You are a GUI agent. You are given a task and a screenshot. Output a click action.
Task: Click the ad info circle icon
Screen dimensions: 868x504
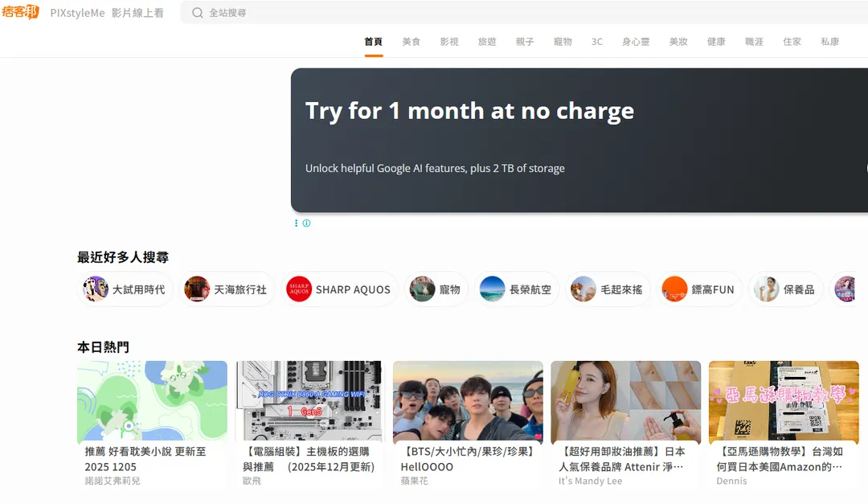[307, 223]
